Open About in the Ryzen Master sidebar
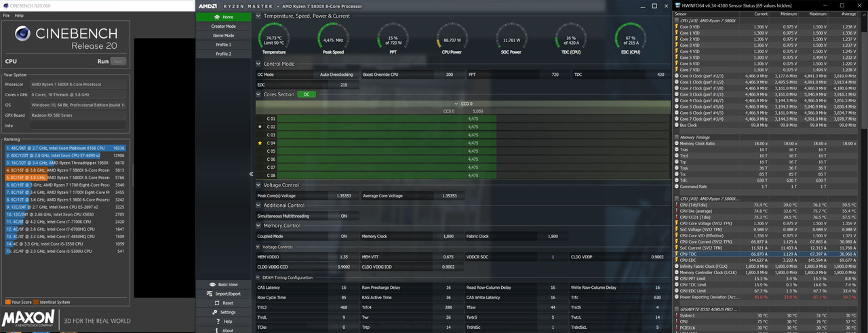Viewport: 868px width, 333px height. (223, 330)
